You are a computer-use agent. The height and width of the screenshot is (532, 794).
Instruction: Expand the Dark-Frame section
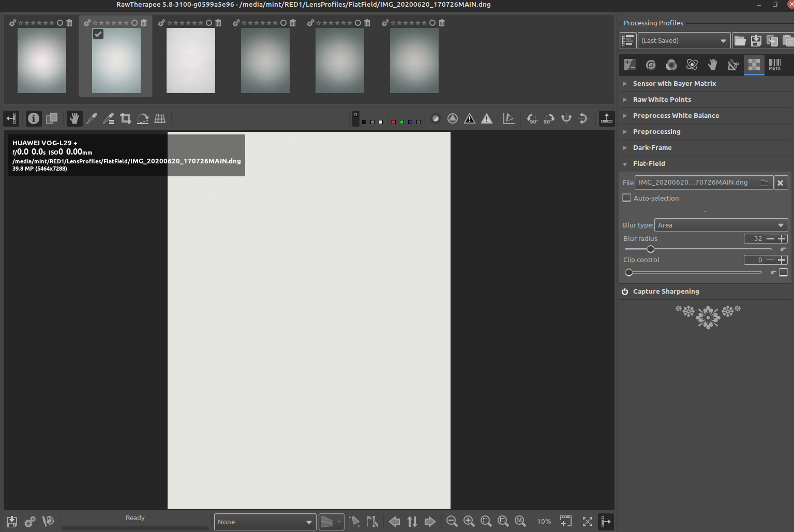652,147
